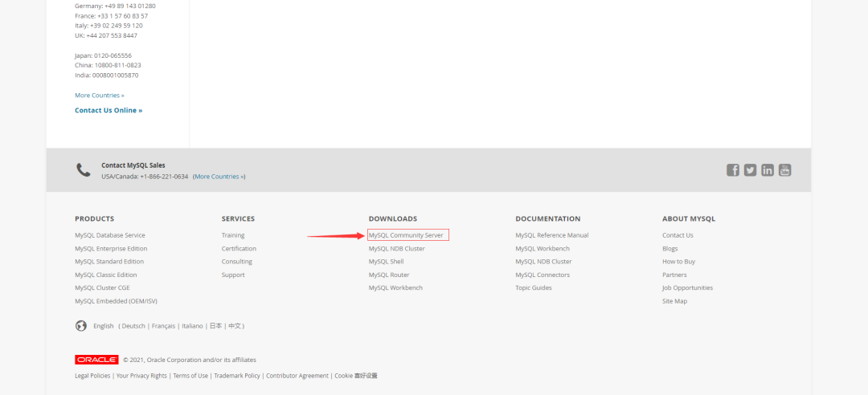Open the MySQL YouTube icon
This screenshot has height=395, width=868.
coord(784,170)
